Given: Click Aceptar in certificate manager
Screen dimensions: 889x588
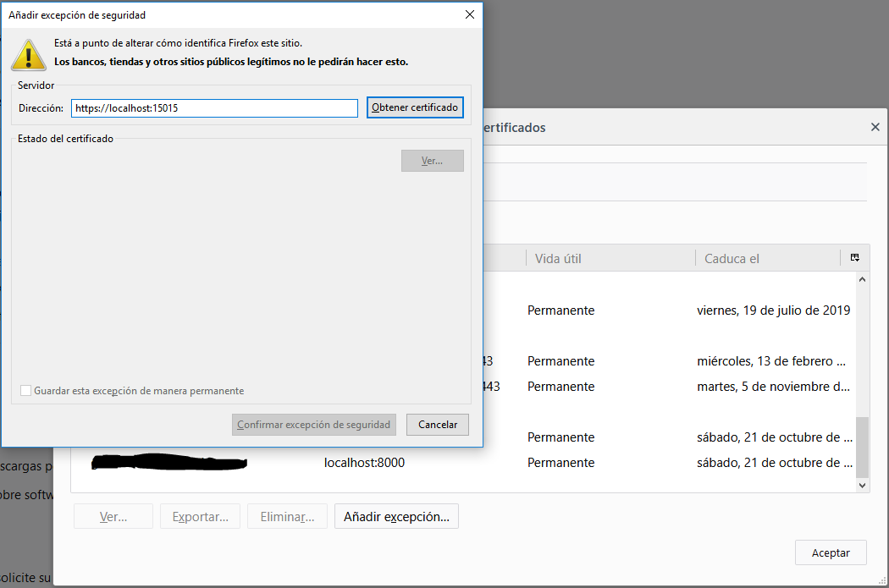Looking at the screenshot, I should coord(830,552).
